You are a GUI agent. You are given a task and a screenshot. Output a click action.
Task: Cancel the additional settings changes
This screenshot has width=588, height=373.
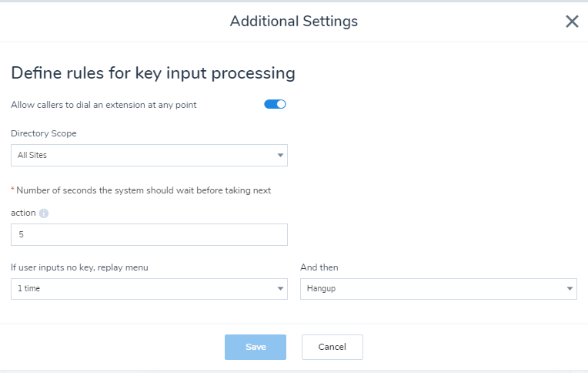332,347
